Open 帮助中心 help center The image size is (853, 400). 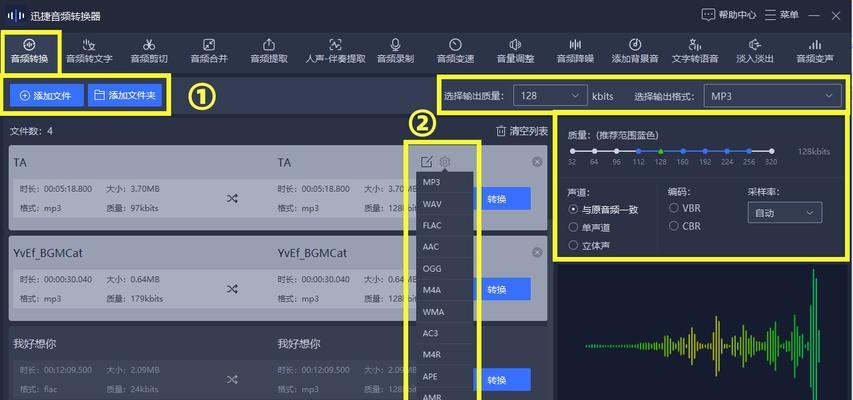pyautogui.click(x=728, y=15)
